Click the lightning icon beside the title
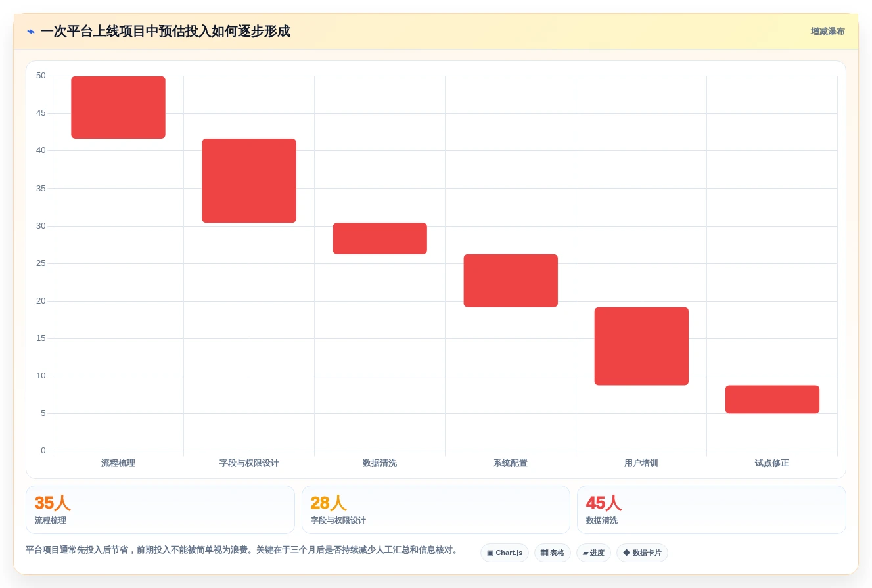This screenshot has width=872, height=588. click(31, 32)
